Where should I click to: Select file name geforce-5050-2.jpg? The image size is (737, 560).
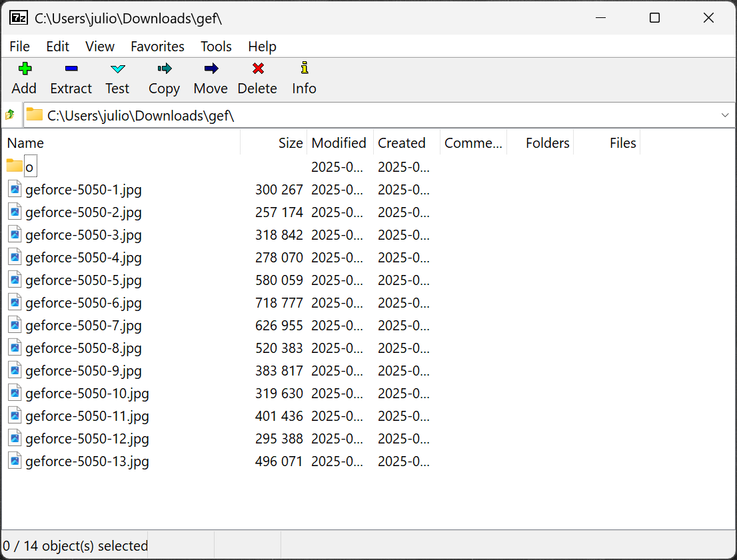tap(84, 212)
